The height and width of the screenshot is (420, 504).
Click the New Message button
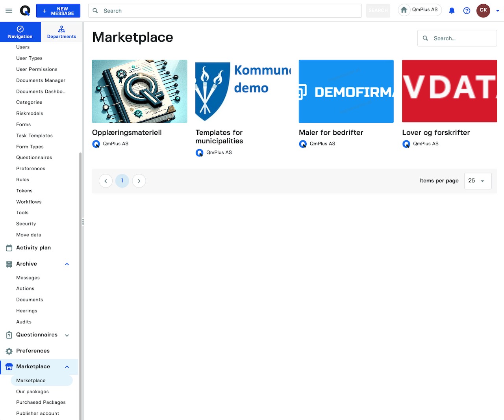click(x=58, y=11)
